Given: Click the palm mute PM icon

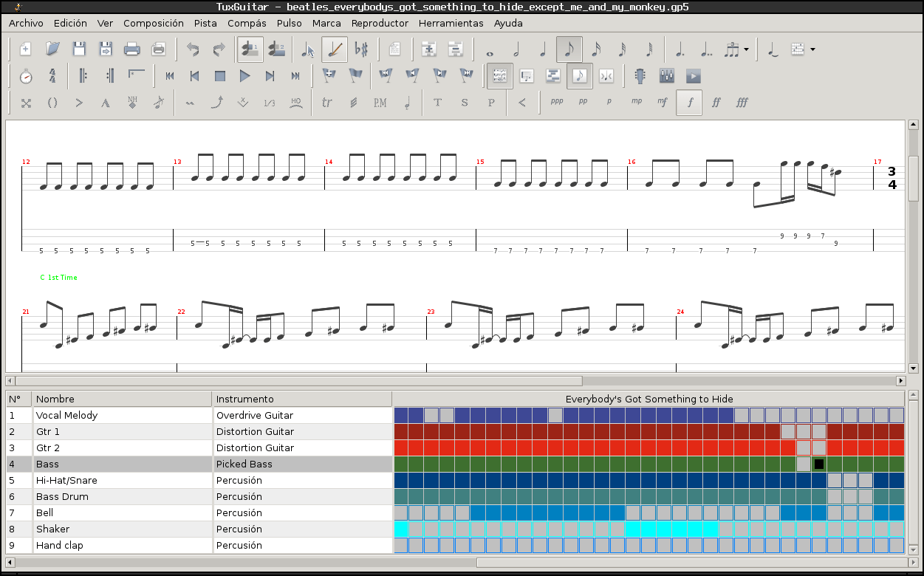Looking at the screenshot, I should pyautogui.click(x=380, y=103).
